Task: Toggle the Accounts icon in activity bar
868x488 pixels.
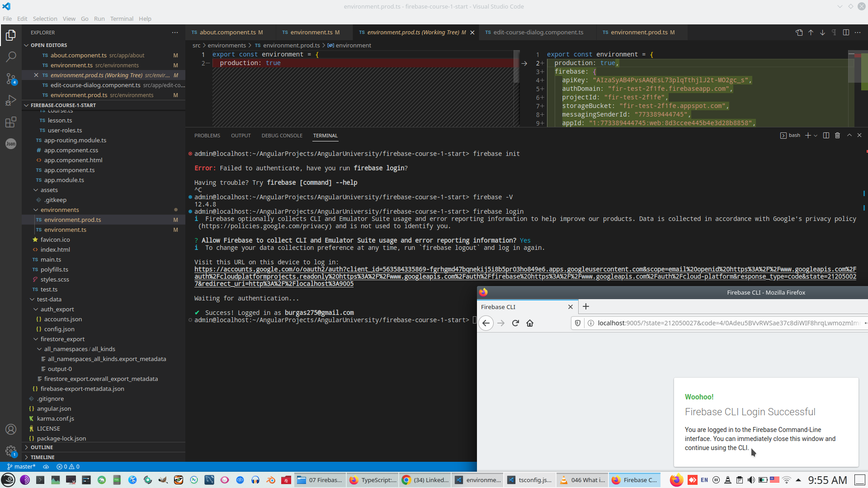Action: pyautogui.click(x=11, y=429)
